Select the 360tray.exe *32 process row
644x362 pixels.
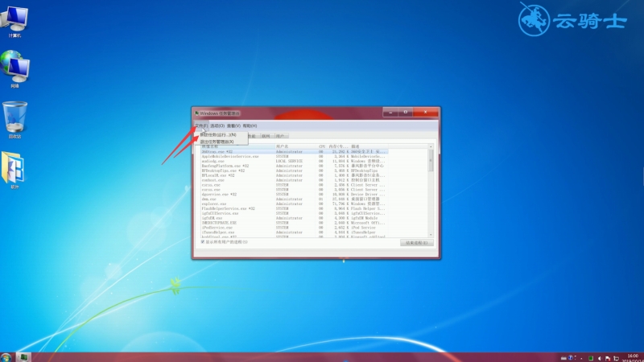294,151
